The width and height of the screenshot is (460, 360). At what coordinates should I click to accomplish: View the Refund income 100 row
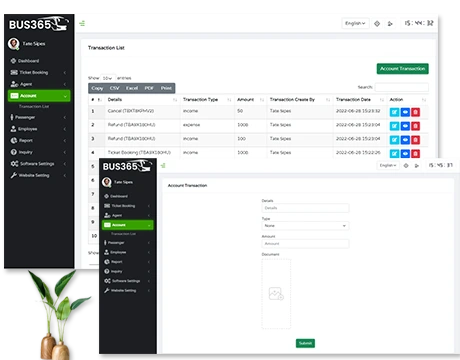(405, 140)
